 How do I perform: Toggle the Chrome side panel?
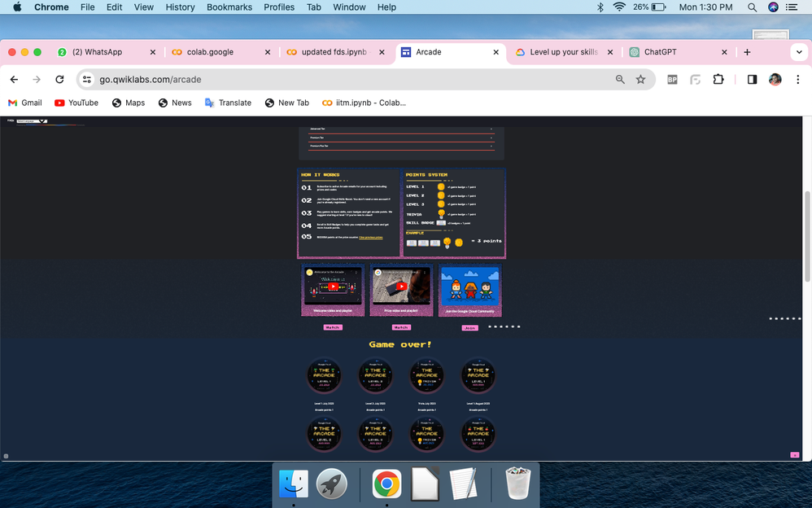point(752,79)
